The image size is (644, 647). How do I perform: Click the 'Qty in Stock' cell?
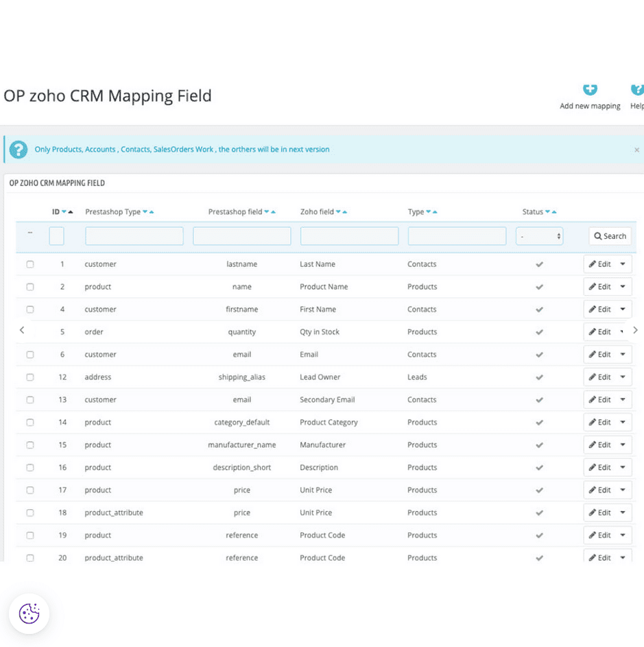(320, 332)
